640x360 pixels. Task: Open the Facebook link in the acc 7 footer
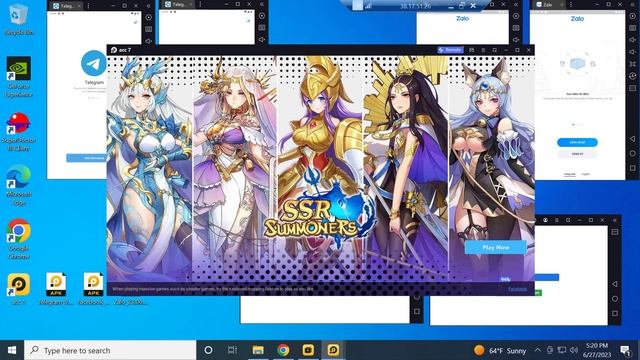tap(517, 289)
